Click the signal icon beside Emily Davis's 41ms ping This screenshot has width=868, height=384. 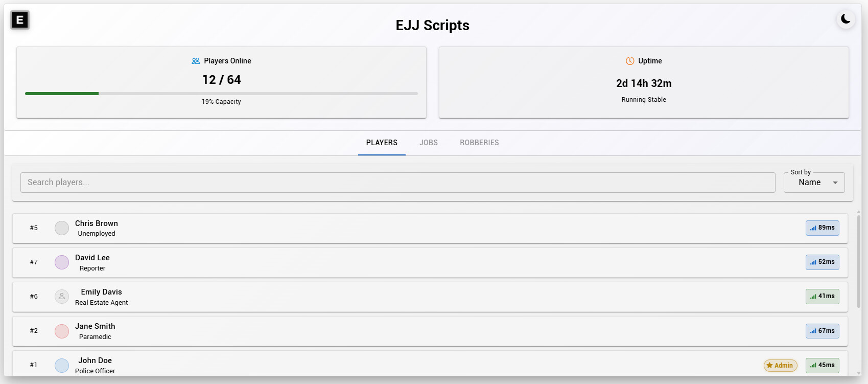812,297
